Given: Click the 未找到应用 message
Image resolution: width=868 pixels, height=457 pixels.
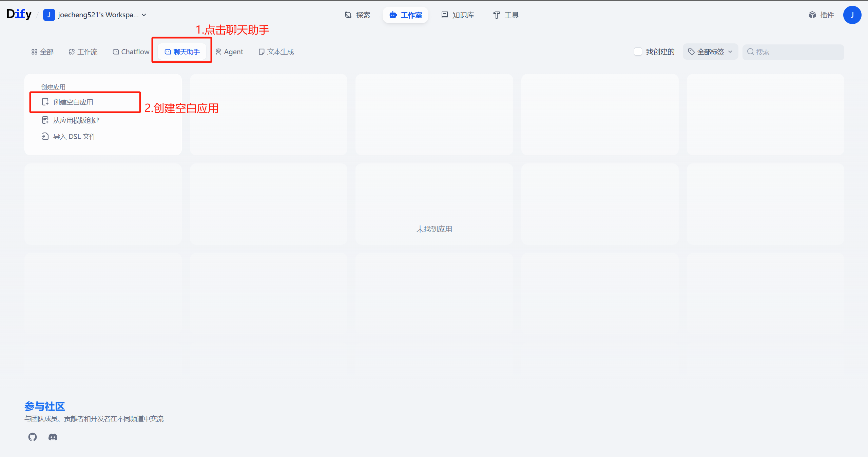Looking at the screenshot, I should tap(434, 229).
